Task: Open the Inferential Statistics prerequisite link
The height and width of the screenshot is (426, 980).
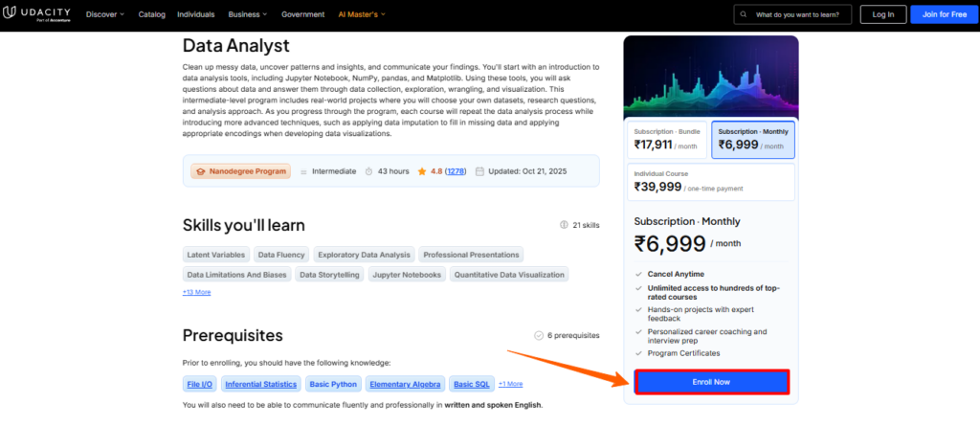Action: pyautogui.click(x=262, y=384)
